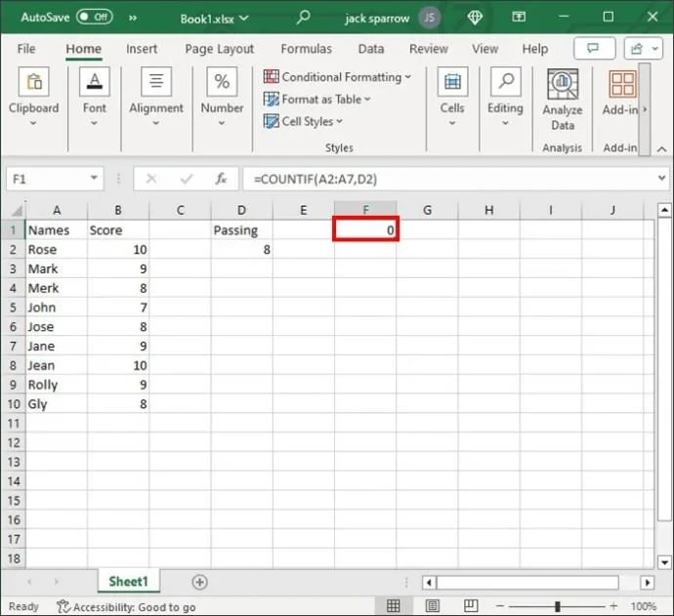674x616 pixels.
Task: Open the Alignment group icon
Action: click(156, 84)
